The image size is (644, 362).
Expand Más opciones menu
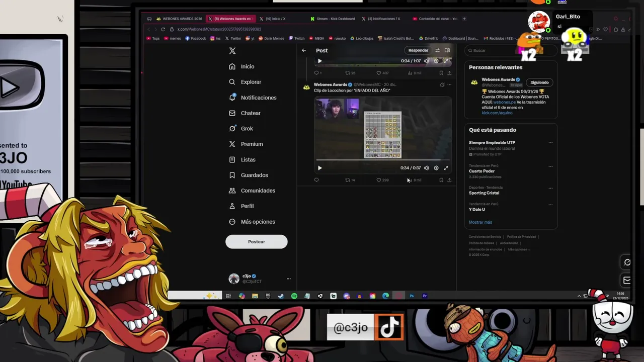252,222
